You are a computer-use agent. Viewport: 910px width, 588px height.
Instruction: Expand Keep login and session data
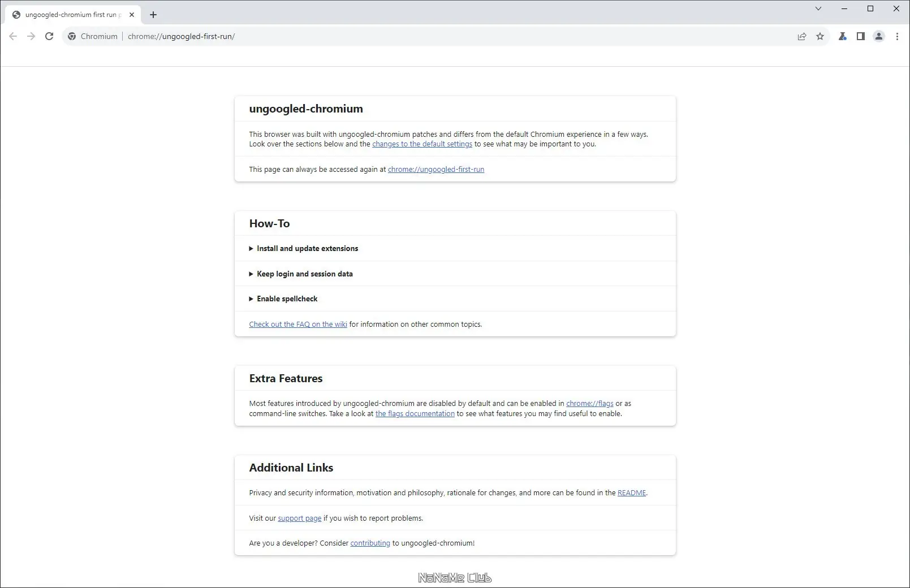(304, 274)
